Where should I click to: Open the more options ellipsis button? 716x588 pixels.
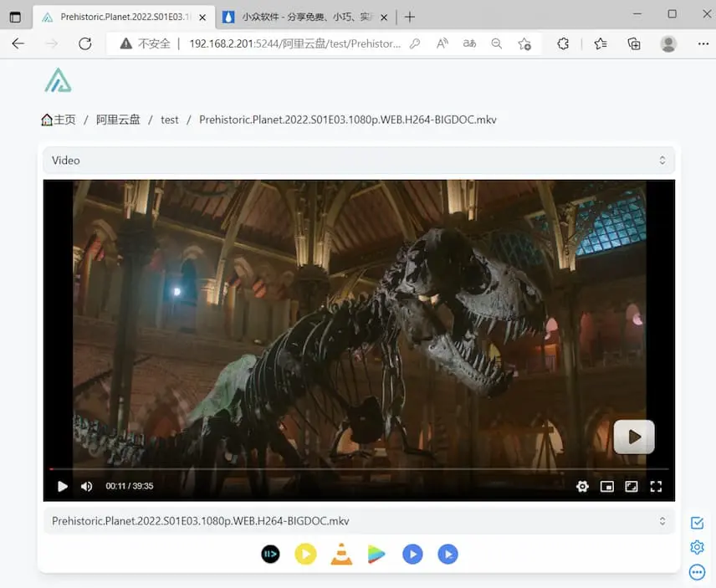click(x=697, y=572)
